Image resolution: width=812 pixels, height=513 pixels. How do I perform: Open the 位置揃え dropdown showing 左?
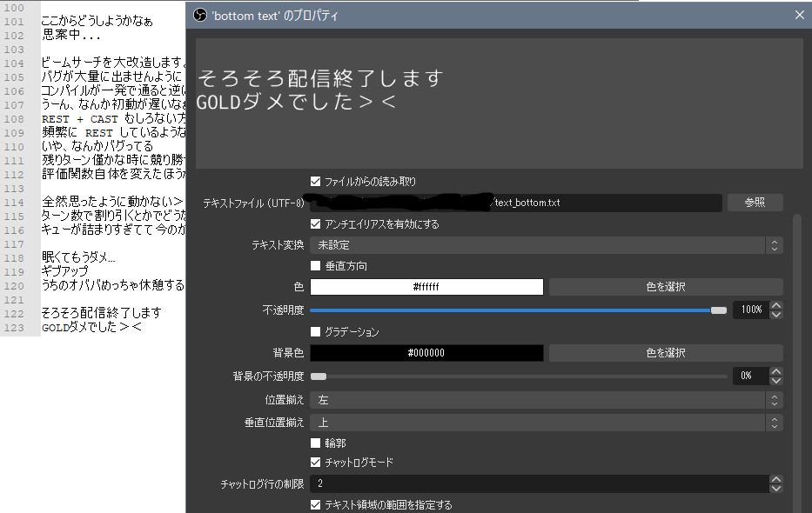[544, 400]
